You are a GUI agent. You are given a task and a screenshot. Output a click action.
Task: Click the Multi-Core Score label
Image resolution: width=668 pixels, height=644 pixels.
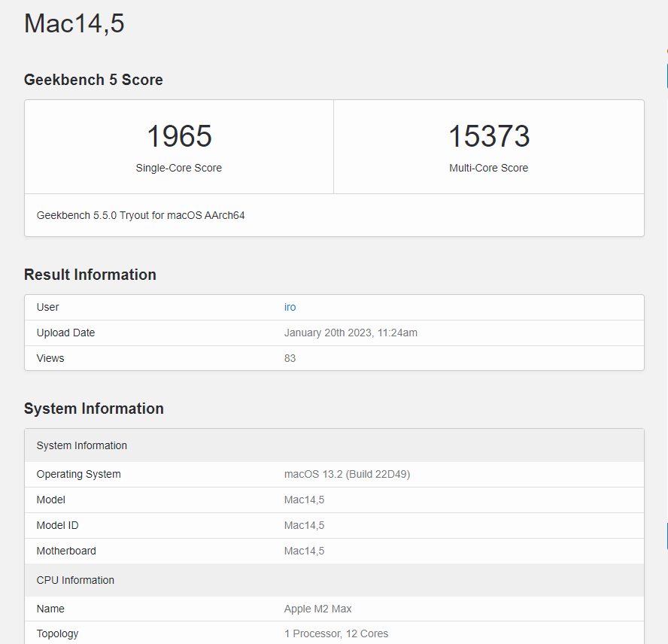coord(489,168)
